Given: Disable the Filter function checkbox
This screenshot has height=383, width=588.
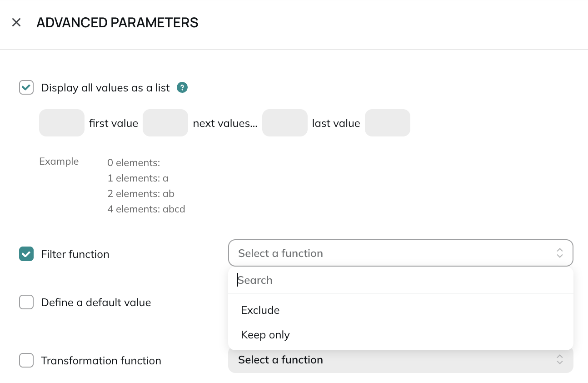Looking at the screenshot, I should tap(26, 254).
